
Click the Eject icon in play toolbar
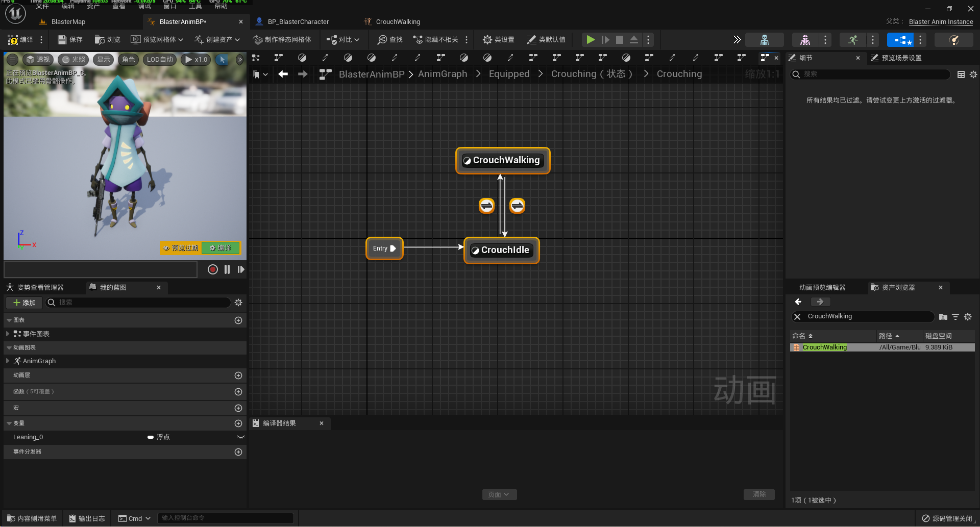click(x=633, y=39)
